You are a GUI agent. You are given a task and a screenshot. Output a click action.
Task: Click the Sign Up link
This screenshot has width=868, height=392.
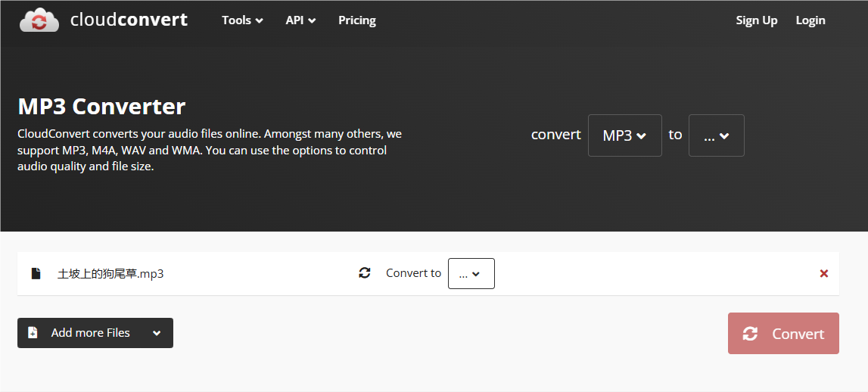(756, 20)
